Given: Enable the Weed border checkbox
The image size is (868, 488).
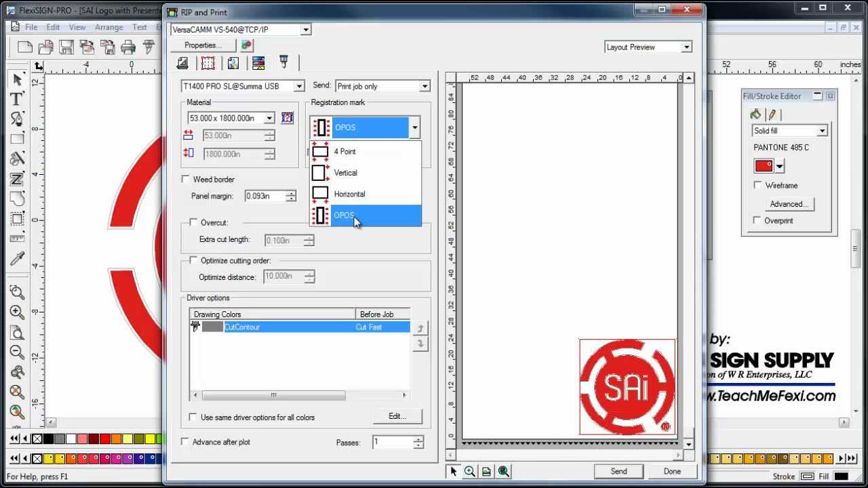Looking at the screenshot, I should pyautogui.click(x=186, y=180).
